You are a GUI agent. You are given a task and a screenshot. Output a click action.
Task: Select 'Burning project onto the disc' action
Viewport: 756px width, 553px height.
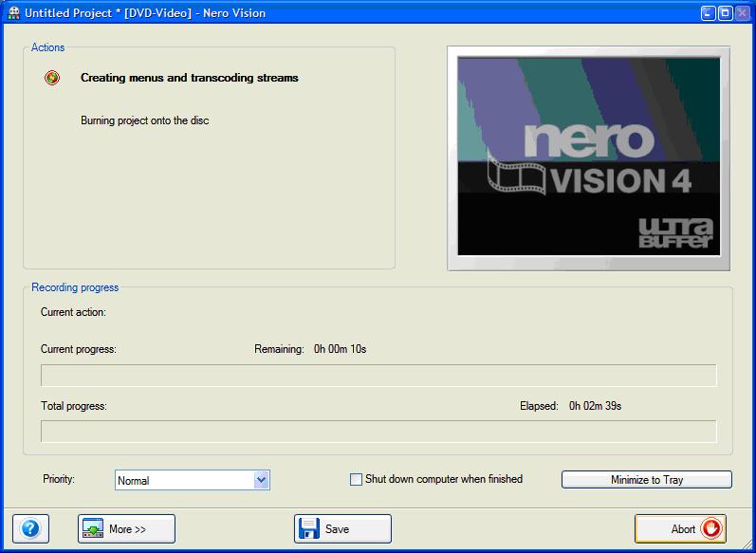tap(144, 120)
